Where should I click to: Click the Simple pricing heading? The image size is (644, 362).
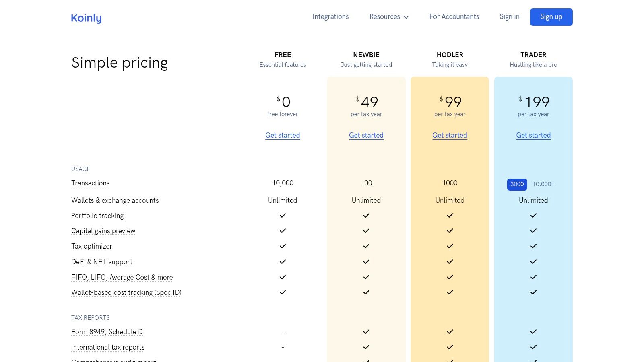coord(120,63)
